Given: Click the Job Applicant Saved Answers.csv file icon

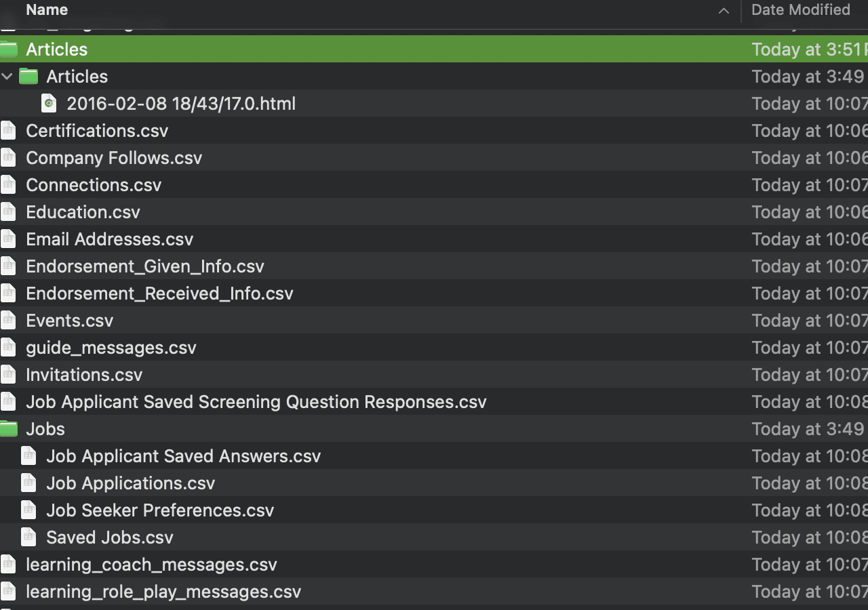Looking at the screenshot, I should click(x=28, y=456).
